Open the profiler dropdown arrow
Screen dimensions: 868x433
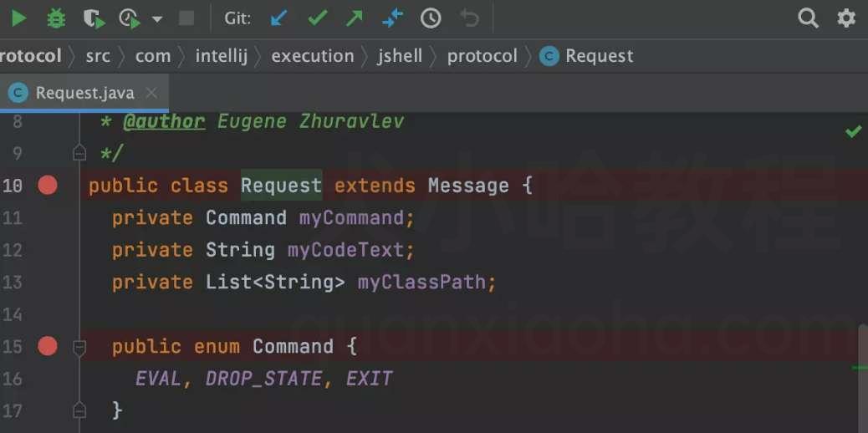click(x=156, y=19)
